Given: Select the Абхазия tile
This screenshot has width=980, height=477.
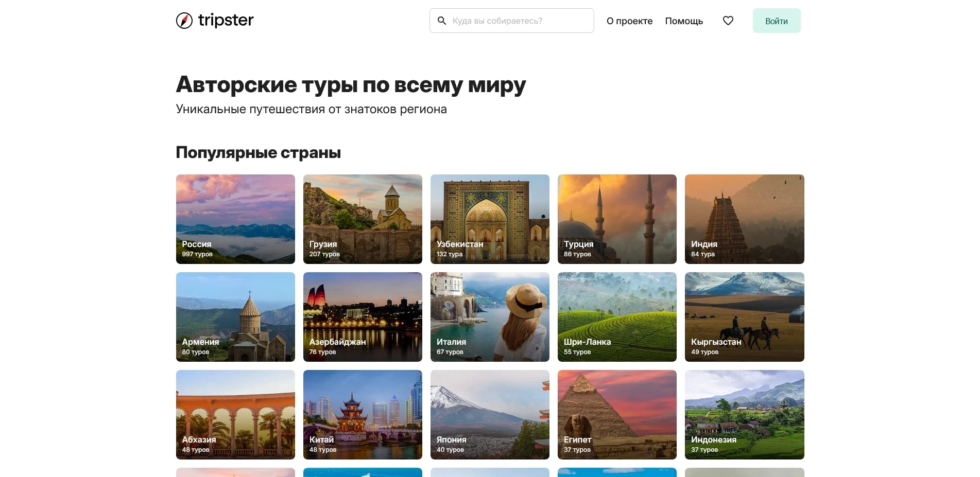Looking at the screenshot, I should [x=235, y=415].
